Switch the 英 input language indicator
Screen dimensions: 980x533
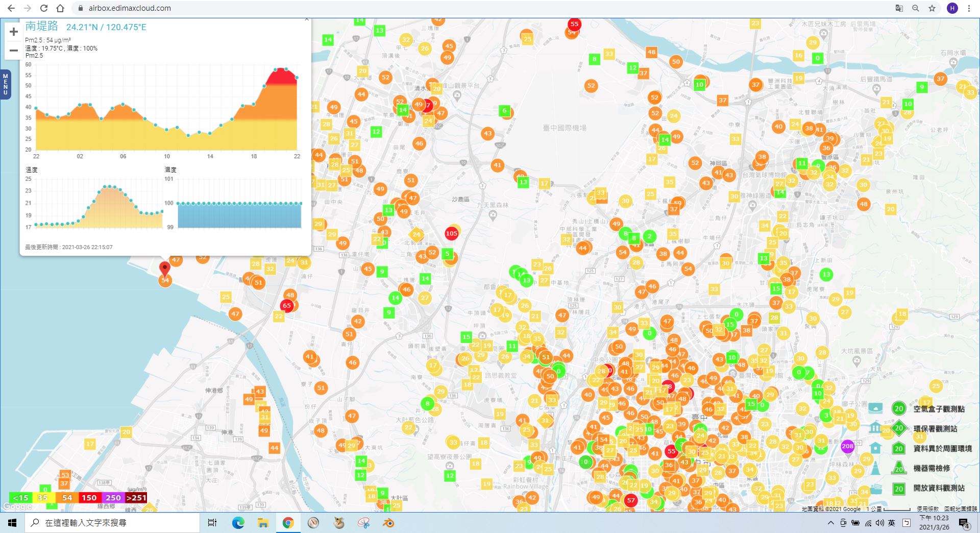(892, 523)
